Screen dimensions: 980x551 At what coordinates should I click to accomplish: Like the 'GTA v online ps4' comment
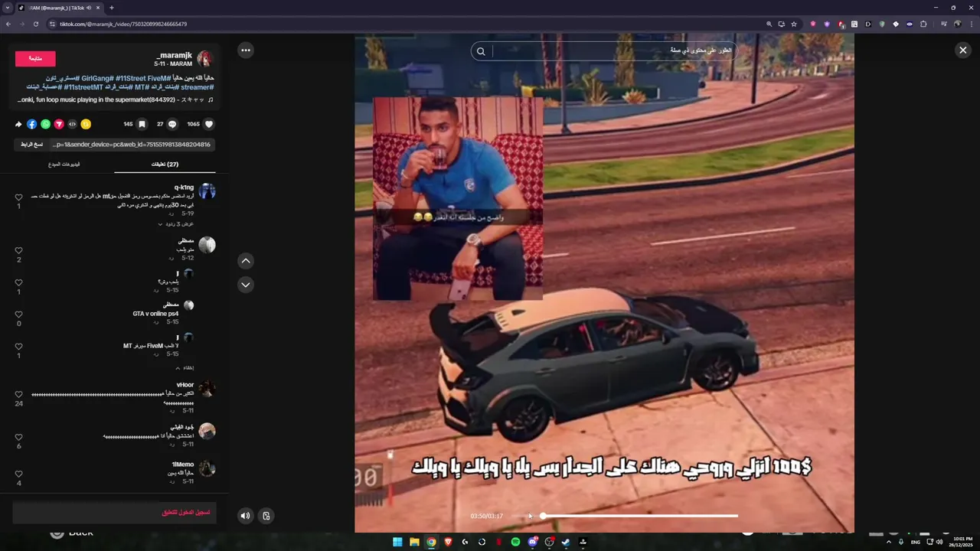coord(19,314)
